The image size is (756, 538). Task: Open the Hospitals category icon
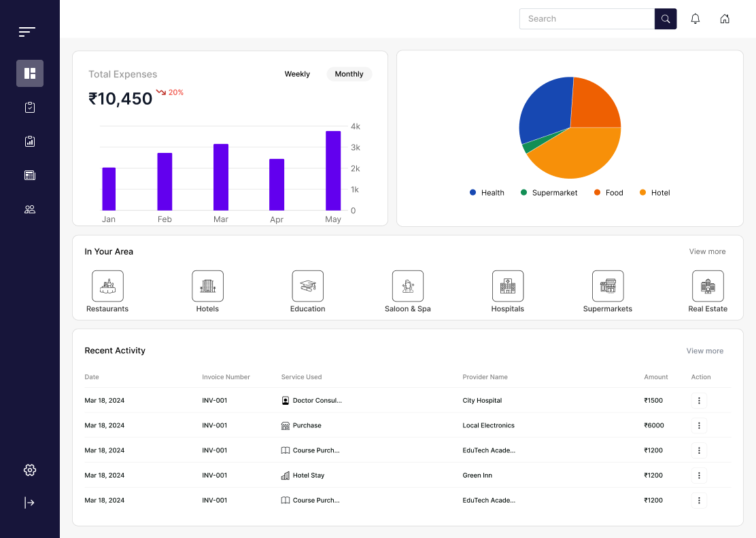click(507, 285)
